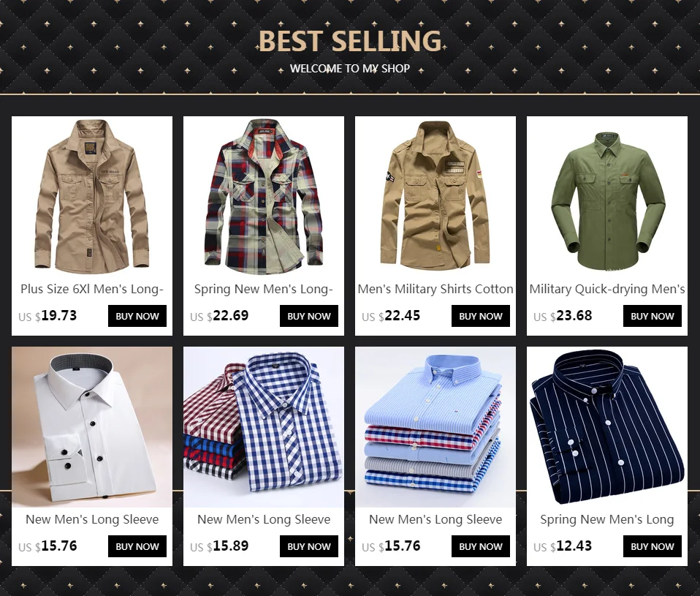The height and width of the screenshot is (596, 700).
Task: Click the BEST SELLING banner heading
Action: point(350,41)
